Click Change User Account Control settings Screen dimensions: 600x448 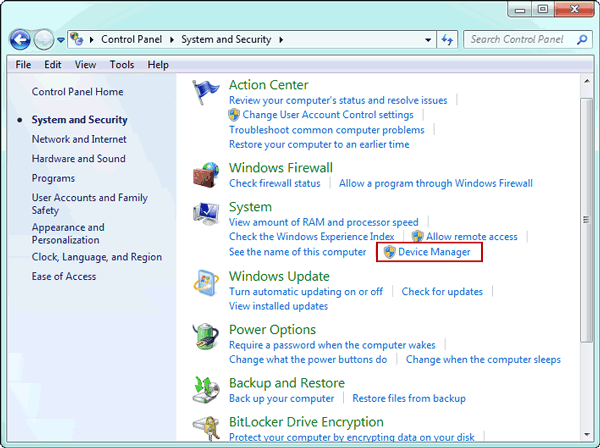328,115
